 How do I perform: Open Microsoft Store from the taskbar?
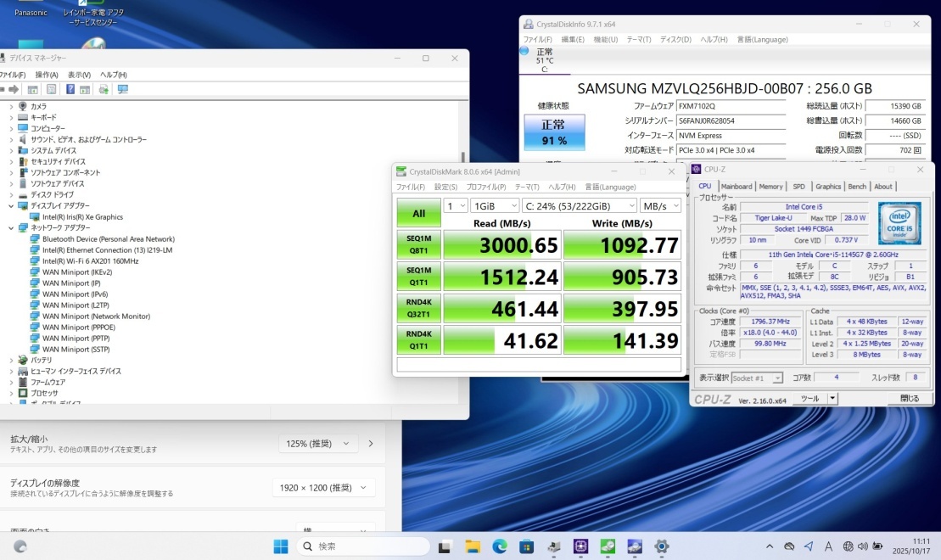click(x=527, y=546)
